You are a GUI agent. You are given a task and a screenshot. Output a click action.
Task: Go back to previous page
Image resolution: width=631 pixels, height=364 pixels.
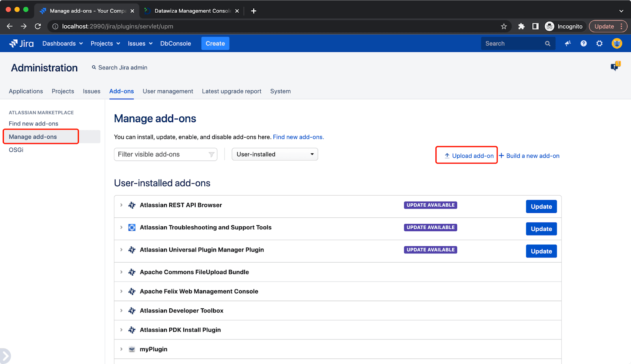(10, 26)
